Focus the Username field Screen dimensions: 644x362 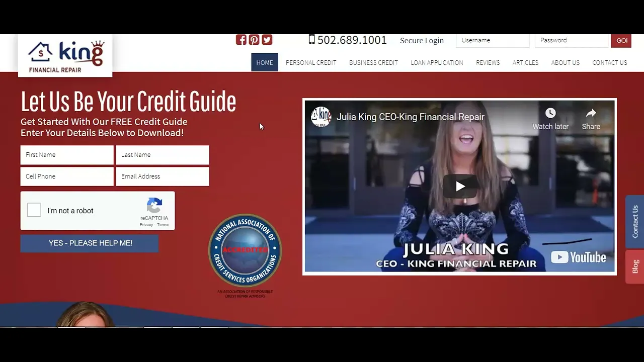(493, 40)
